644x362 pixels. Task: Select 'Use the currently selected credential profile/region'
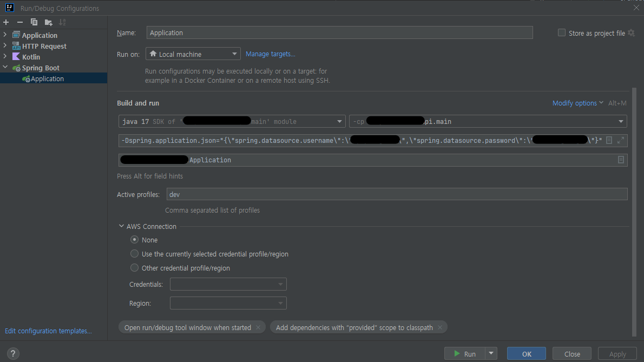tap(134, 254)
